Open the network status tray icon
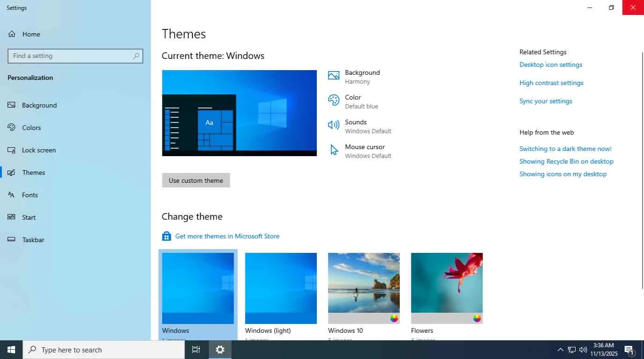644x359 pixels. point(571,350)
